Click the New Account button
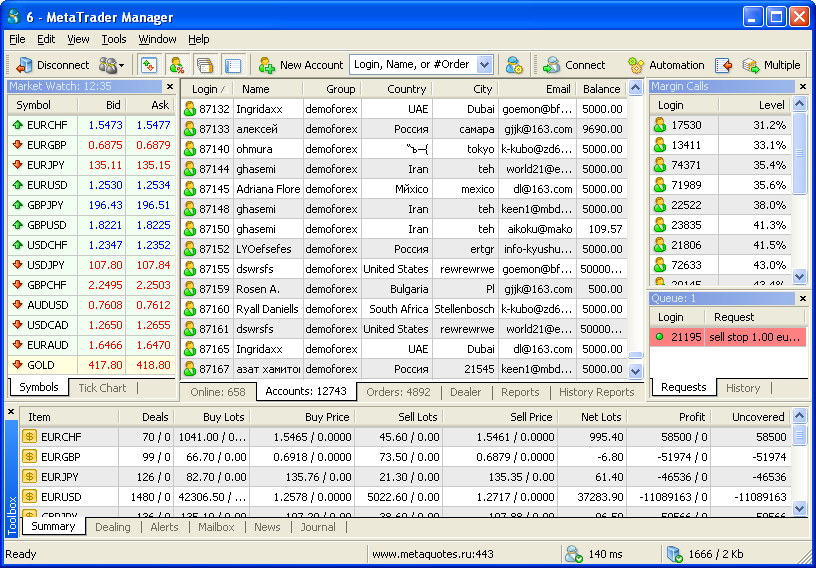 301,65
